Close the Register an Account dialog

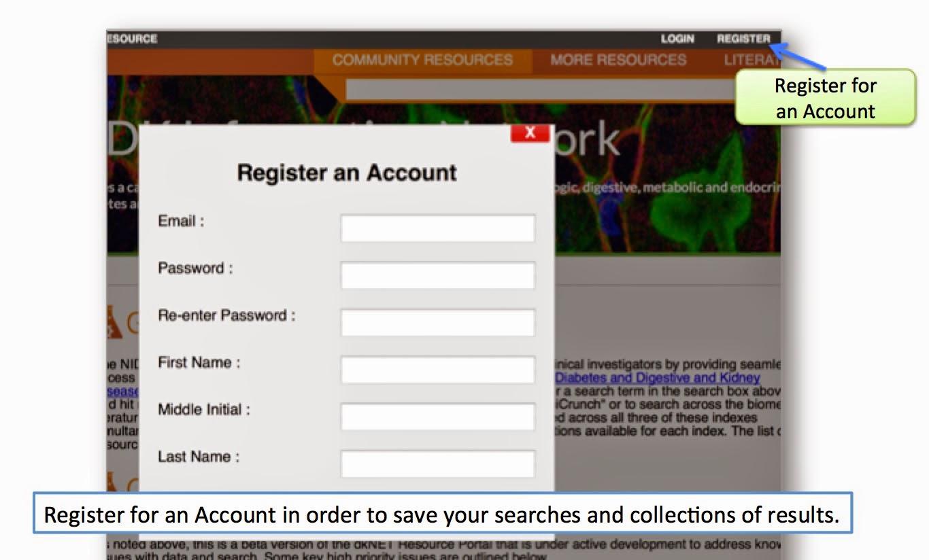point(530,133)
